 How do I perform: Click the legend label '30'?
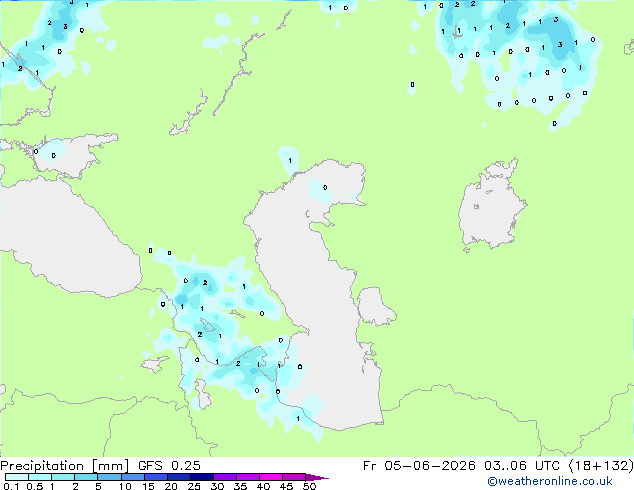[x=217, y=486]
